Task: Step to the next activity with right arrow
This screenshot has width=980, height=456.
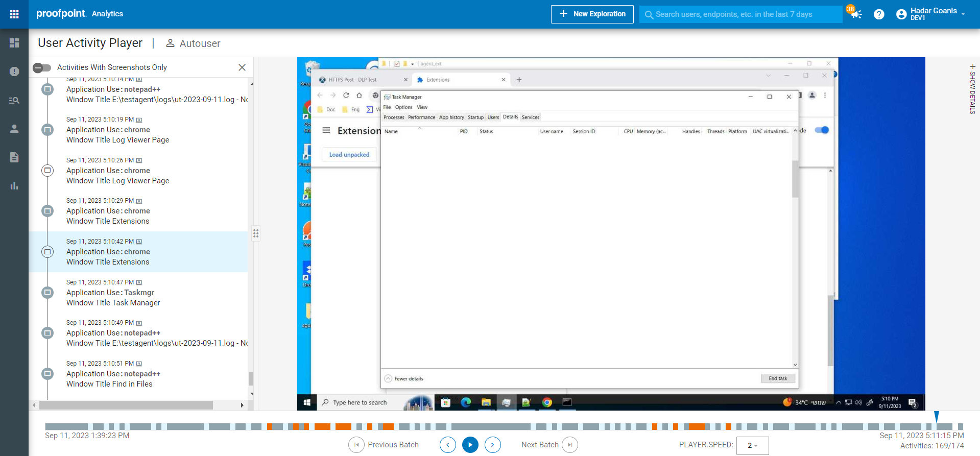Action: click(x=493, y=445)
